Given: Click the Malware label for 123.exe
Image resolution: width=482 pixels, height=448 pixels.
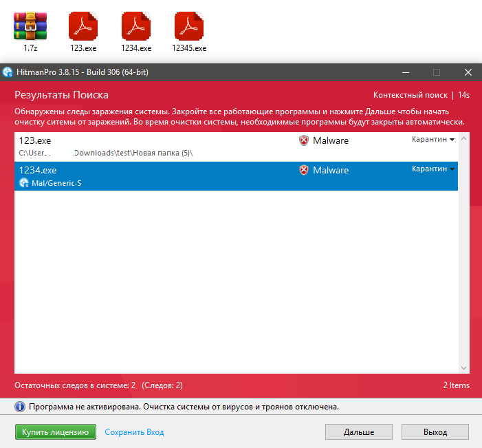Looking at the screenshot, I should [x=331, y=140].
